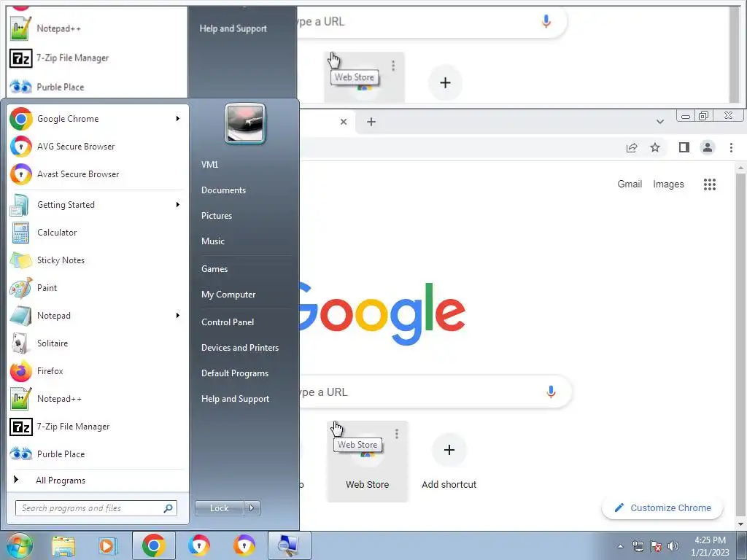Viewport: 747px width, 560px height.
Task: Toggle Chrome side panel icon
Action: 684,147
